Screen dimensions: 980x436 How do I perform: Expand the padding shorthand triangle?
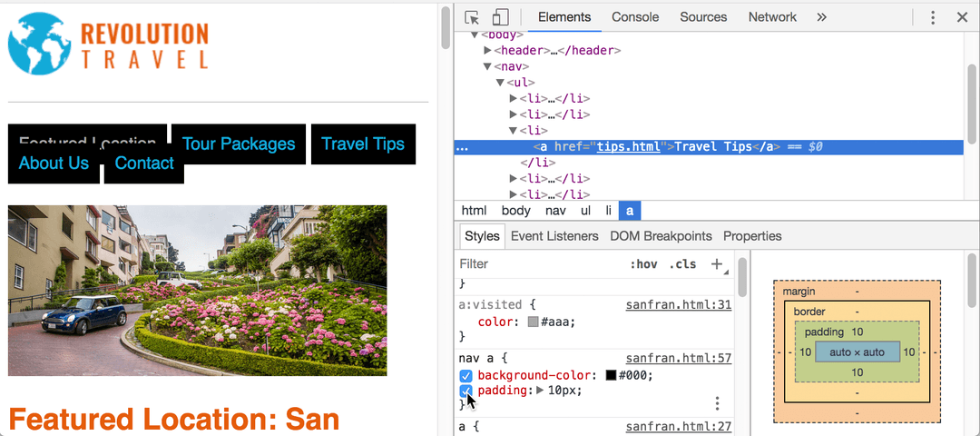point(541,391)
